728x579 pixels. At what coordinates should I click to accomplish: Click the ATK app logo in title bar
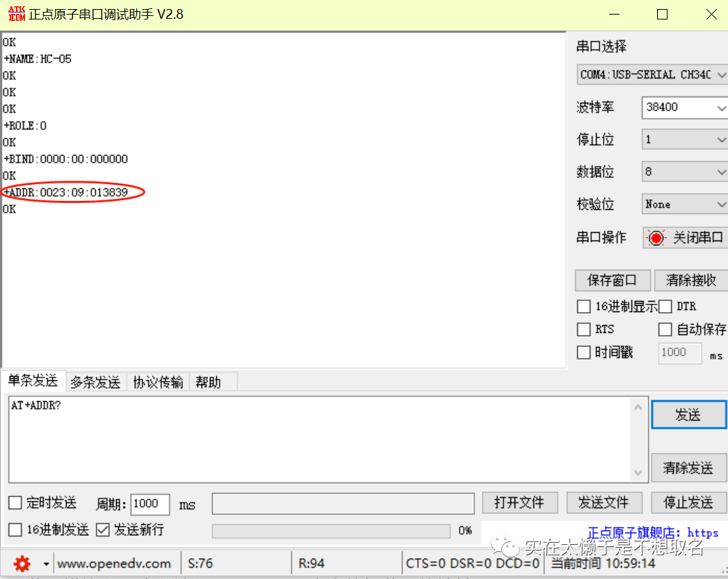point(16,14)
